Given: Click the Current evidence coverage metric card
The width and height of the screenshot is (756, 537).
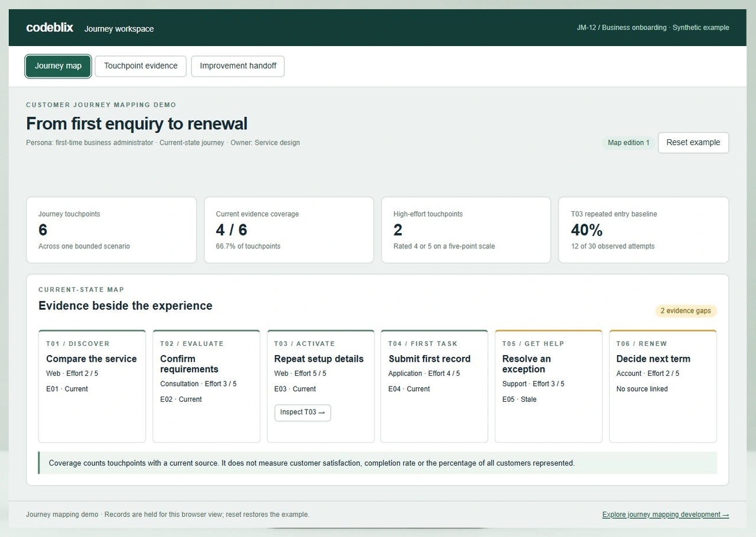Looking at the screenshot, I should (289, 230).
